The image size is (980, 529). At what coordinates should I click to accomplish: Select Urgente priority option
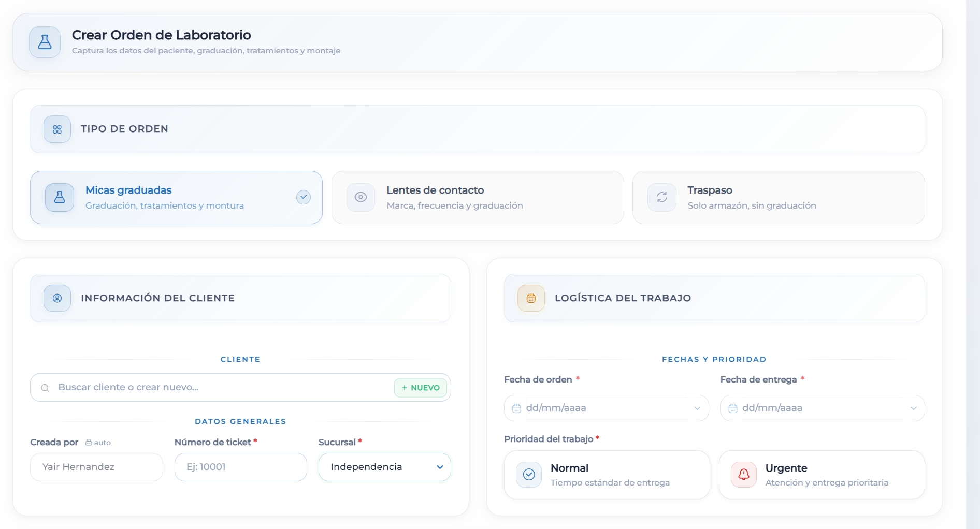pos(822,475)
